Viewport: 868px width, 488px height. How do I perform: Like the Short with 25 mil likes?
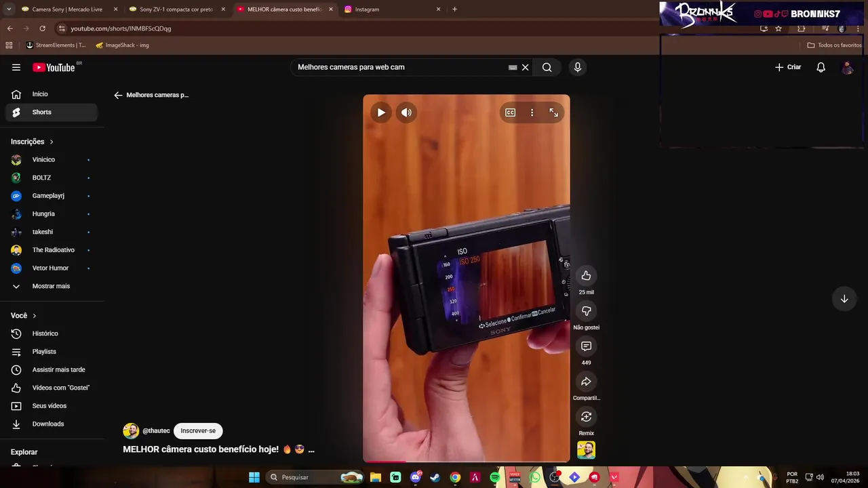pos(587,276)
